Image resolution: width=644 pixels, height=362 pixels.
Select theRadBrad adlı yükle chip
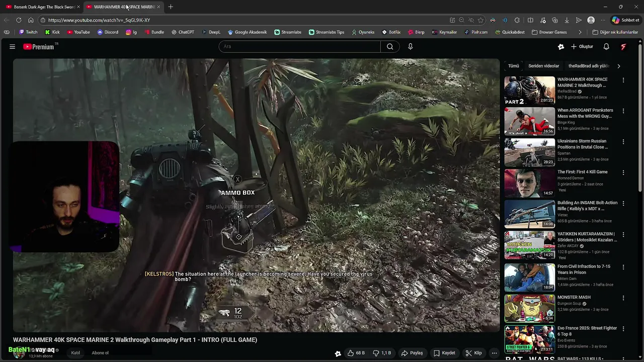coord(589,66)
